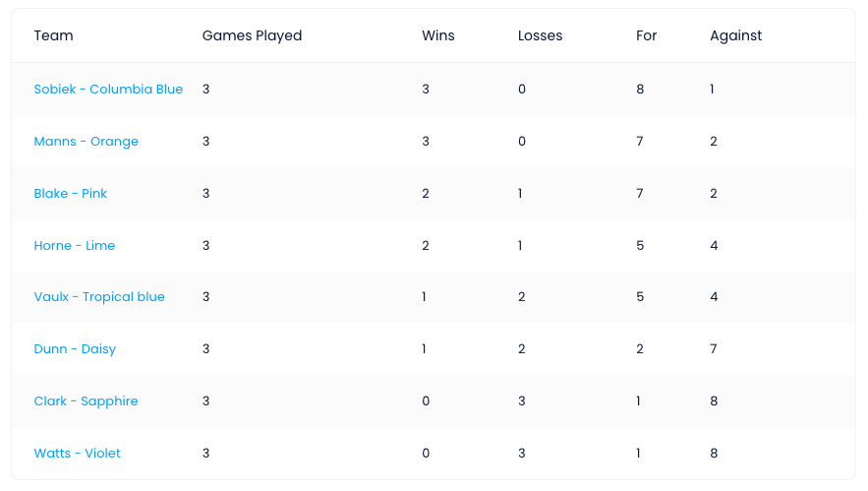Click the Games Played column header
This screenshot has width=868, height=491.
[252, 35]
